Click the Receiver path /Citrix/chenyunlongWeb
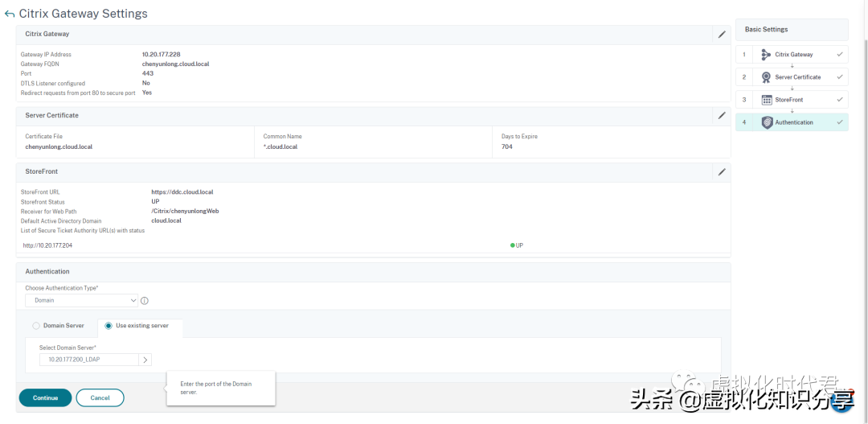 [x=186, y=211]
